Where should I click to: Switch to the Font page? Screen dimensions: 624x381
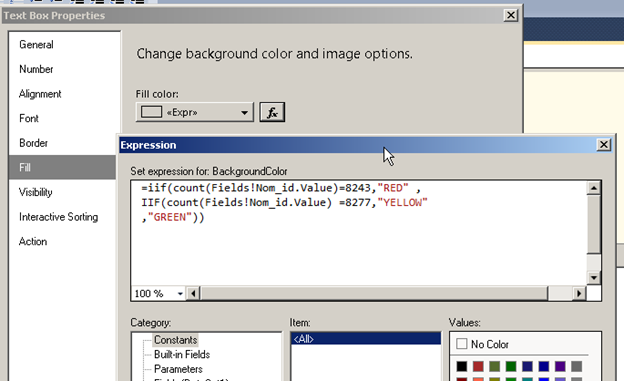pos(29,119)
